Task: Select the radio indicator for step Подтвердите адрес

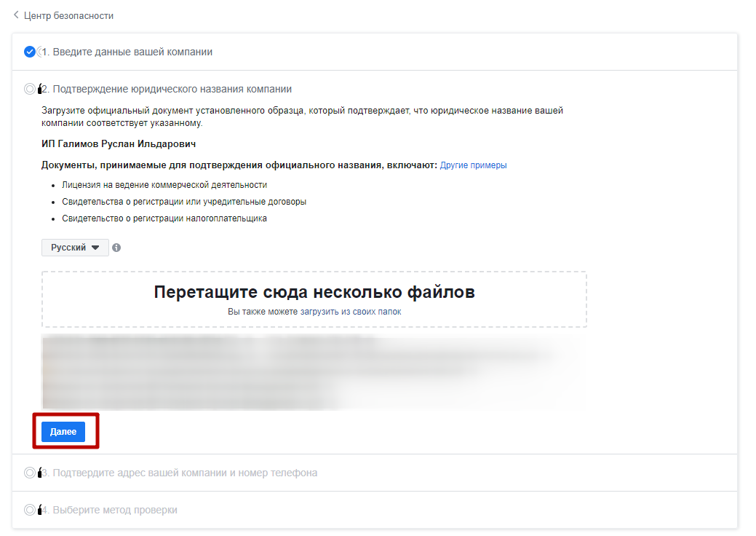Action: pyautogui.click(x=30, y=473)
